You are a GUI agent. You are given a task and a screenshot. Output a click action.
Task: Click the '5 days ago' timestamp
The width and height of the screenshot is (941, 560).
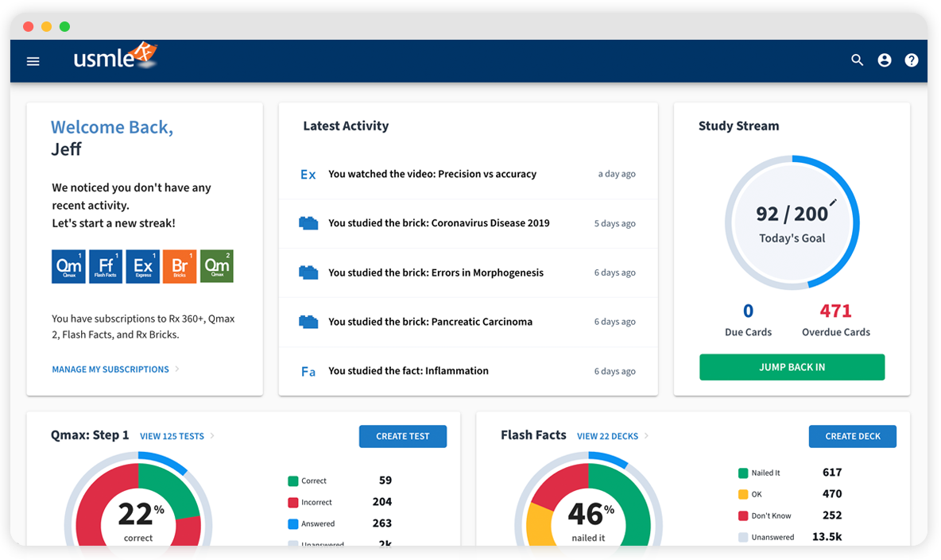point(614,224)
